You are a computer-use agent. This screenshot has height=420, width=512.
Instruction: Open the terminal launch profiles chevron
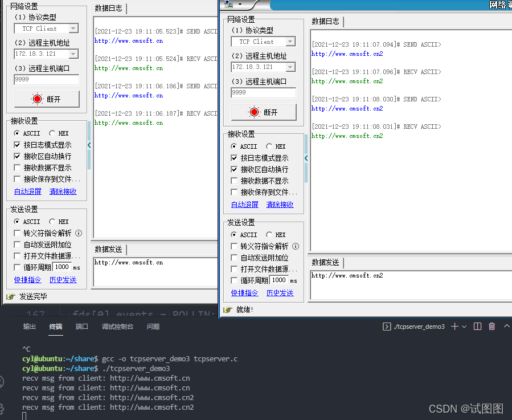464,326
